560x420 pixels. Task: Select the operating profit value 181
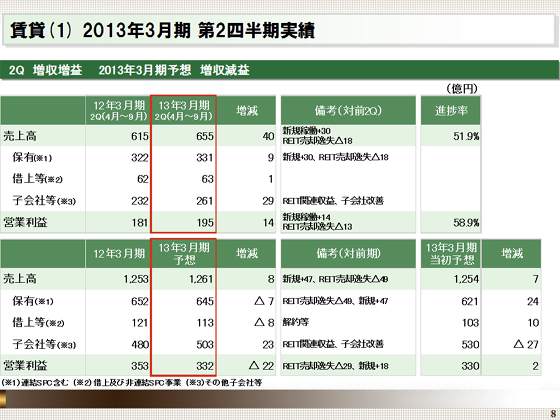[140, 223]
